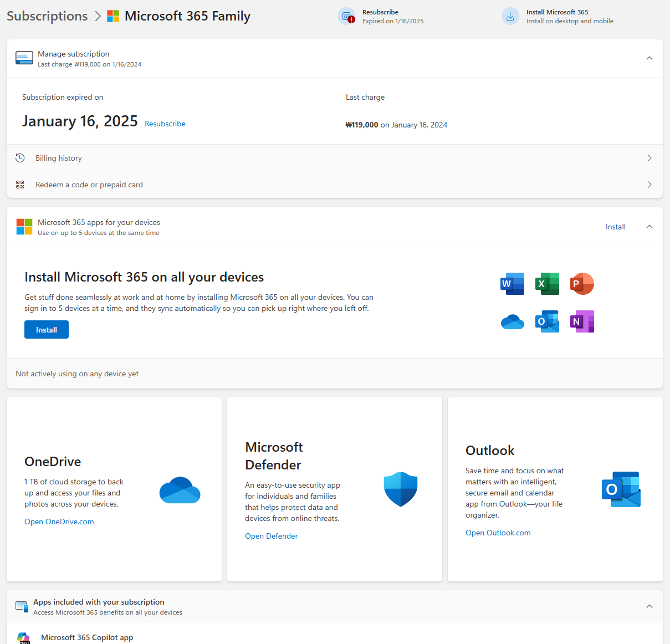Click Install Microsoft 365 header text at top

click(558, 12)
